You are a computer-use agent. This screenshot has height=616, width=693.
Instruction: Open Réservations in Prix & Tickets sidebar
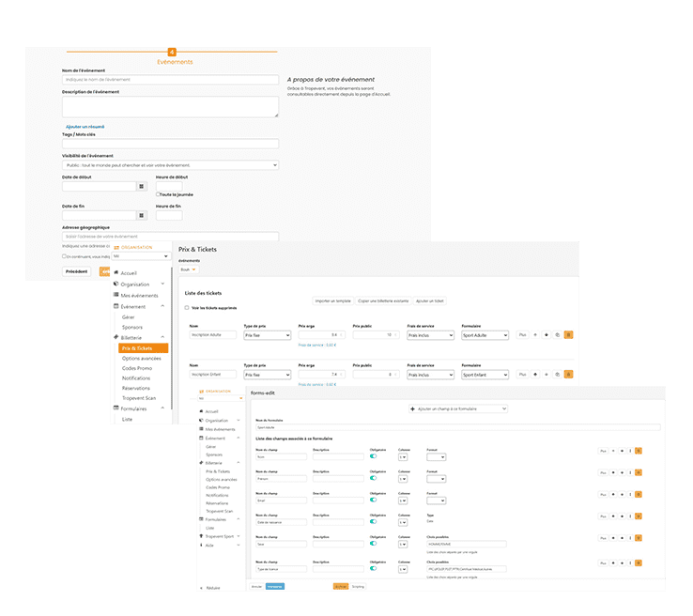tap(136, 388)
